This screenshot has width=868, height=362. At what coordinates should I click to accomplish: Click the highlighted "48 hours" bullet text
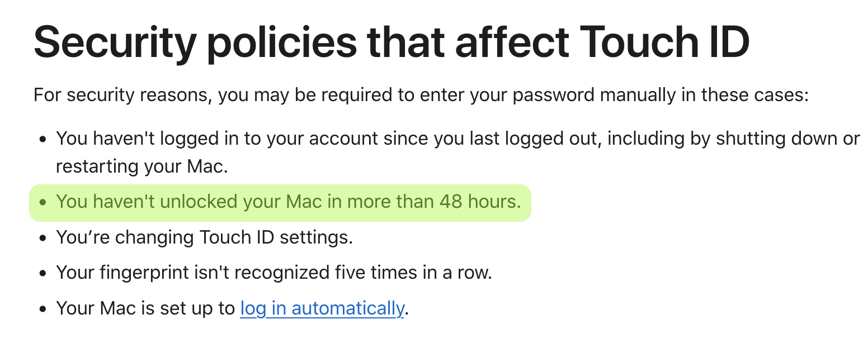(289, 202)
